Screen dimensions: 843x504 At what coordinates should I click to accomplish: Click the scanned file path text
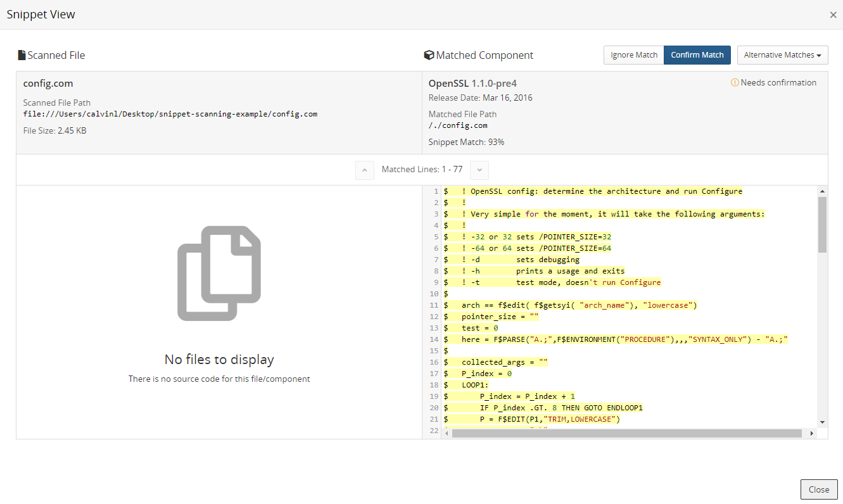pyautogui.click(x=170, y=114)
